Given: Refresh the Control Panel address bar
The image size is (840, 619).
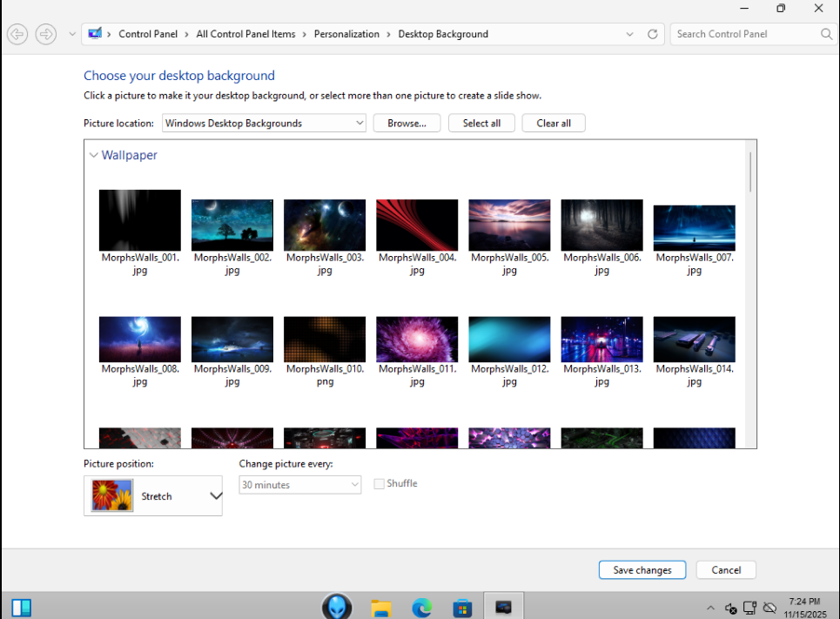Looking at the screenshot, I should 652,34.
